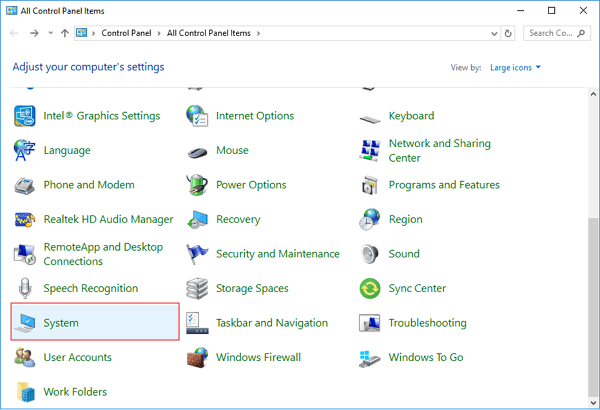600x410 pixels.
Task: Open RemoteApp and Desktop Connections icon
Action: [24, 254]
